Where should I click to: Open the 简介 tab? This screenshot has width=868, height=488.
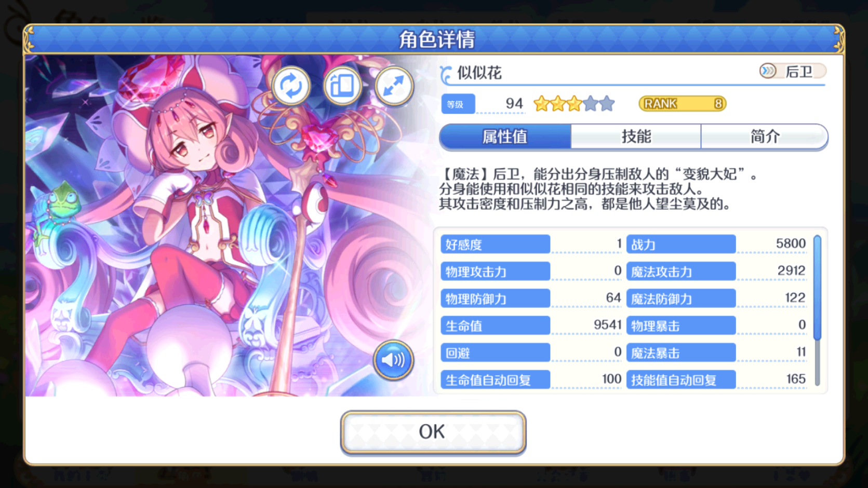point(764,137)
